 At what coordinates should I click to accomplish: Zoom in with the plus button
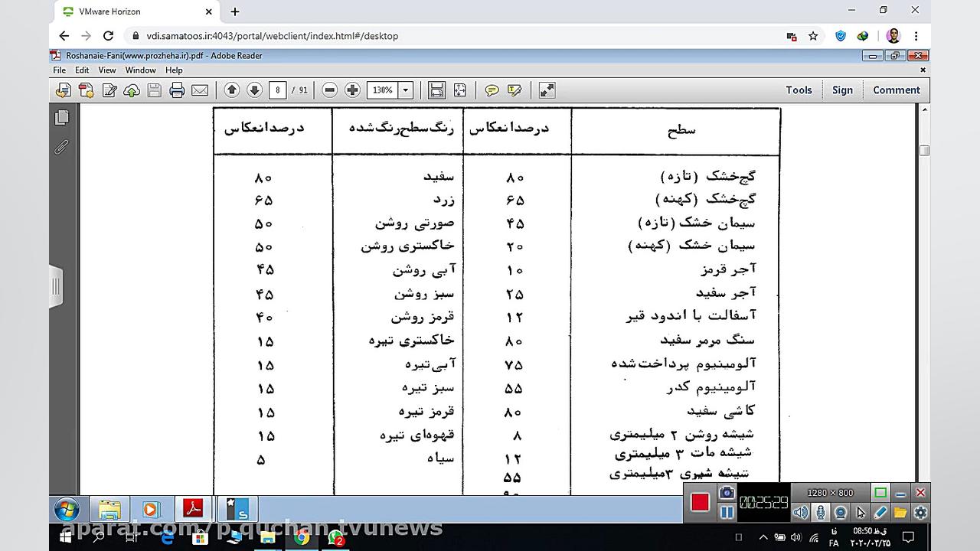click(x=352, y=90)
